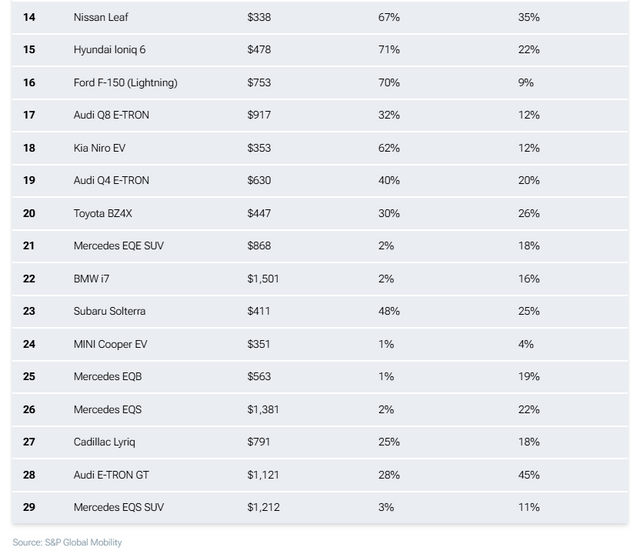This screenshot has height=551, width=640.
Task: Select the Mercedes EQS SUV model name
Action: pos(117,507)
